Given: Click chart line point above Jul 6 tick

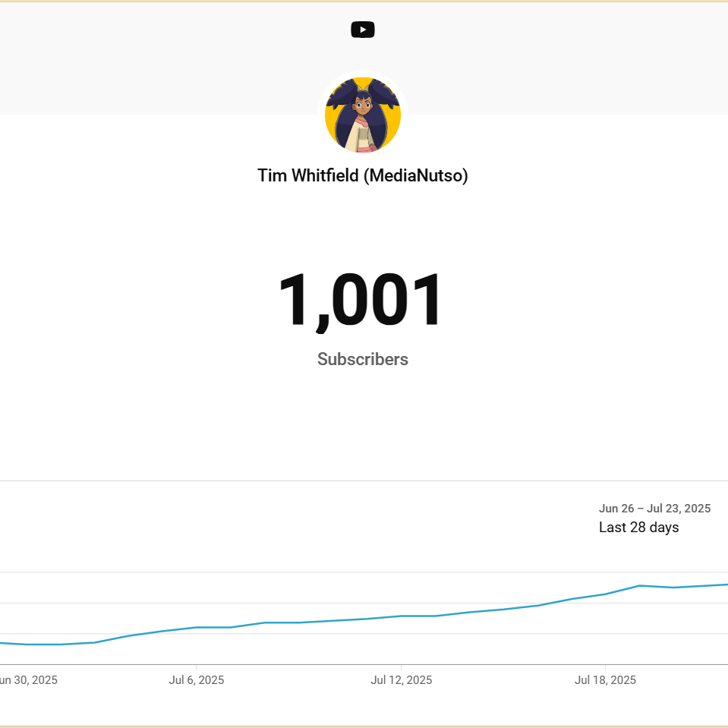Looking at the screenshot, I should [197, 627].
